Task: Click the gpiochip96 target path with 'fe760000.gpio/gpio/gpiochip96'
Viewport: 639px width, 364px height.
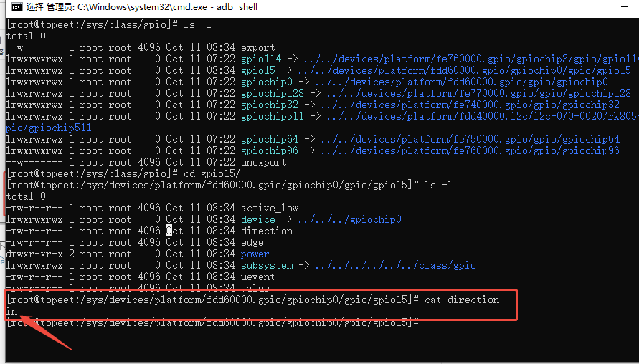Action: 470,150
